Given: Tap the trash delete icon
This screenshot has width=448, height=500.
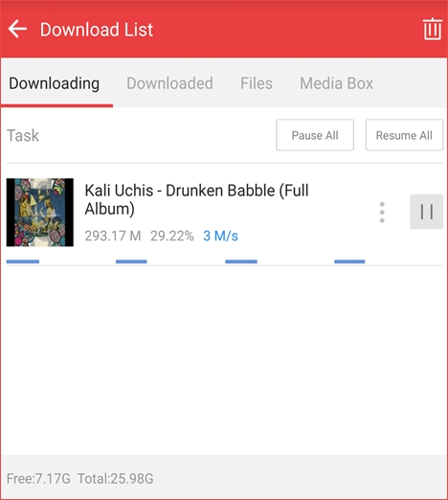Looking at the screenshot, I should pos(433,29).
